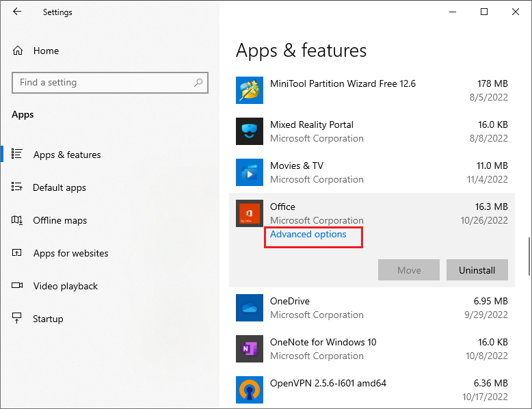Click the Default apps icon
The image size is (532, 409).
click(x=16, y=187)
